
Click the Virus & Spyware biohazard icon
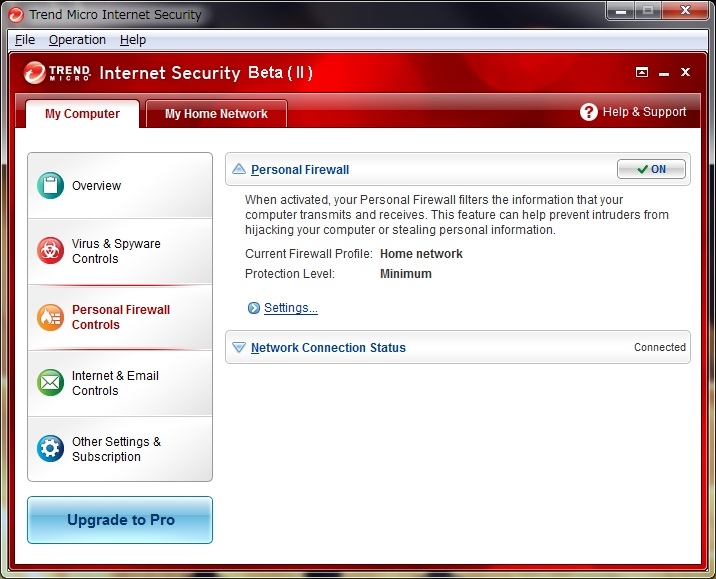click(x=50, y=251)
